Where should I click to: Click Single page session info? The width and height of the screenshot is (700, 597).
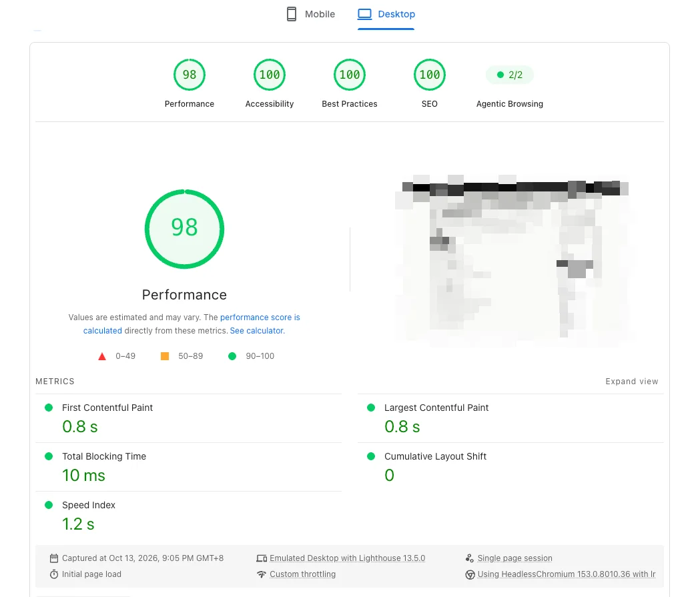coord(514,558)
